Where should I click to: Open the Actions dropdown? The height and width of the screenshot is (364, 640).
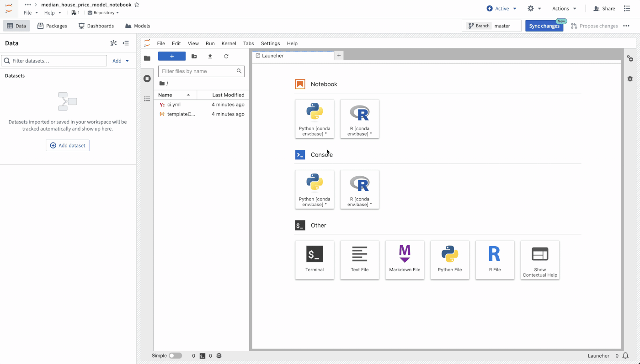click(564, 8)
